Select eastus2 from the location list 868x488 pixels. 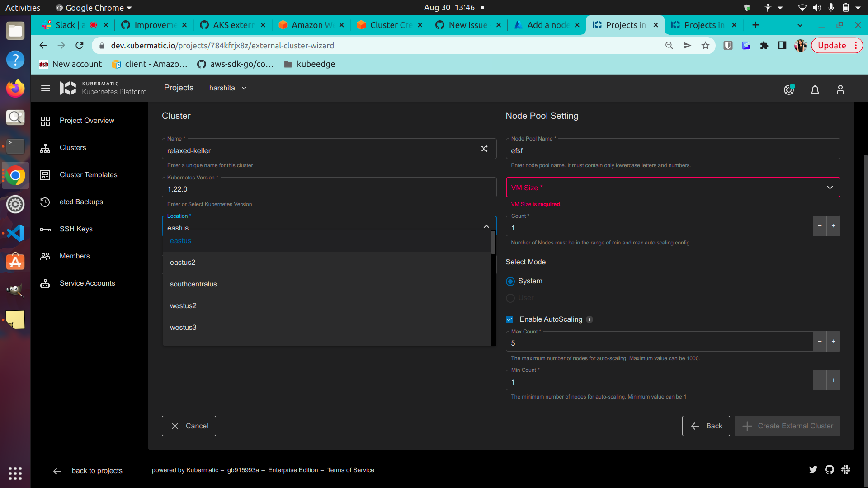[183, 262]
